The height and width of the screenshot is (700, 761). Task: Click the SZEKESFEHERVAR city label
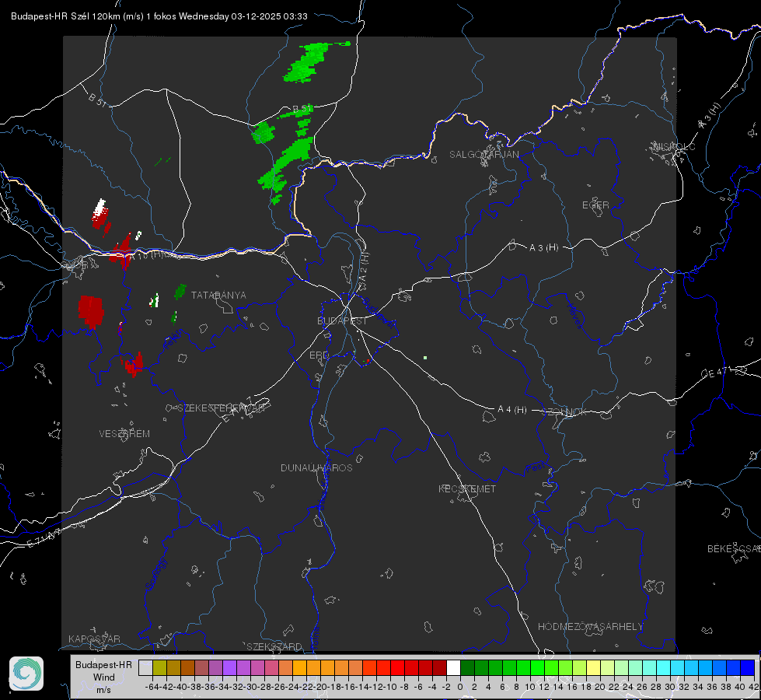tap(222, 408)
